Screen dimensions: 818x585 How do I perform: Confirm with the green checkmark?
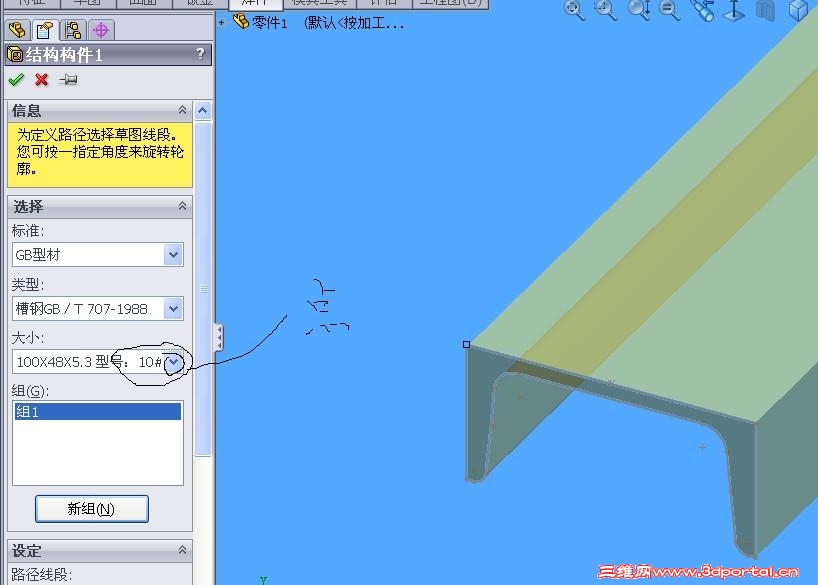[16, 80]
